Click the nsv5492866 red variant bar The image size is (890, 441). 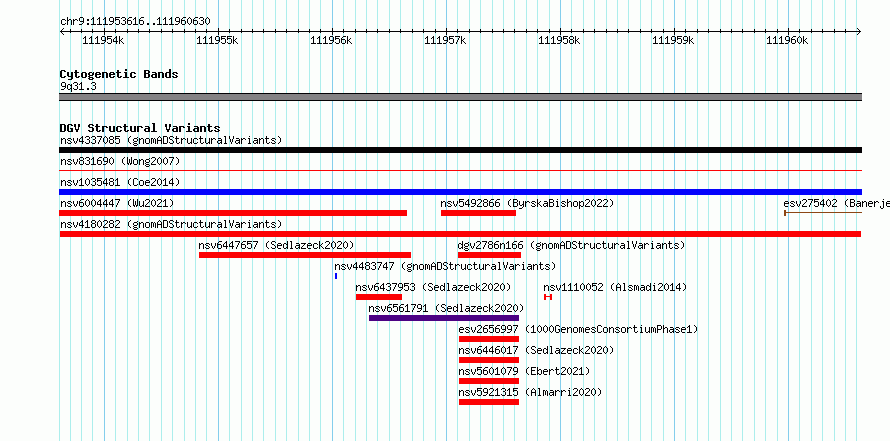478,213
